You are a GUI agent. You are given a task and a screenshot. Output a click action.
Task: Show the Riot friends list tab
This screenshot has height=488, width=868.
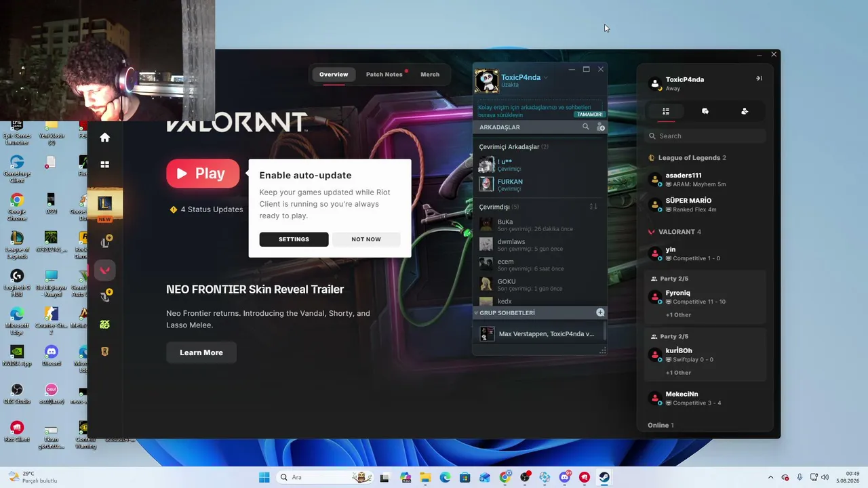666,111
